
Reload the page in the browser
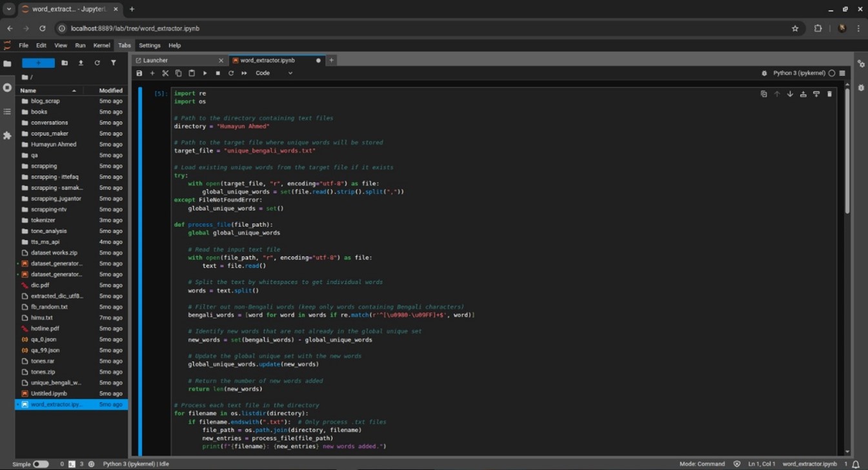tap(43, 28)
